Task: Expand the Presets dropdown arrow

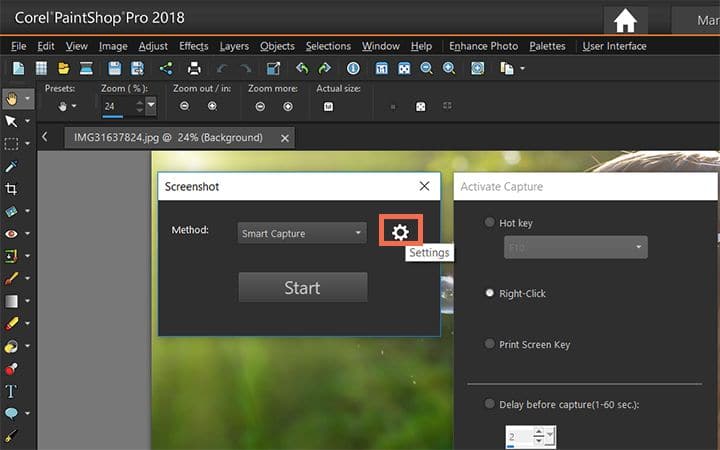Action: click(x=73, y=107)
